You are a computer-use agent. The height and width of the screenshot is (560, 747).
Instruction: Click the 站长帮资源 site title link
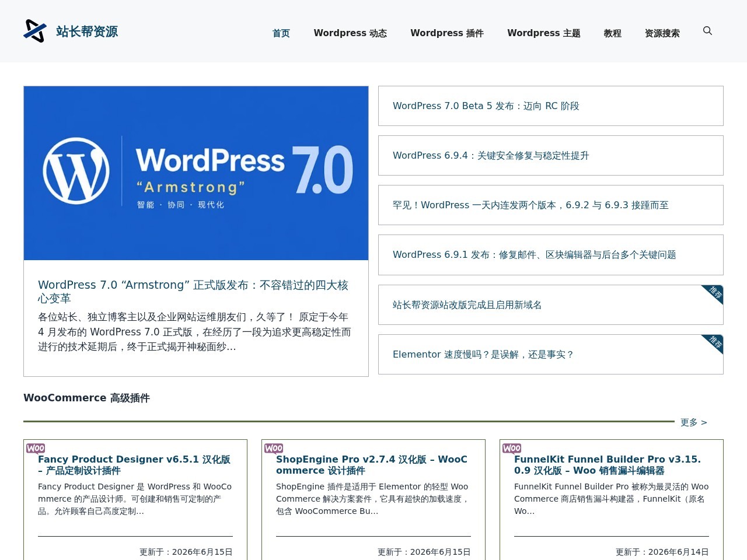pos(87,32)
